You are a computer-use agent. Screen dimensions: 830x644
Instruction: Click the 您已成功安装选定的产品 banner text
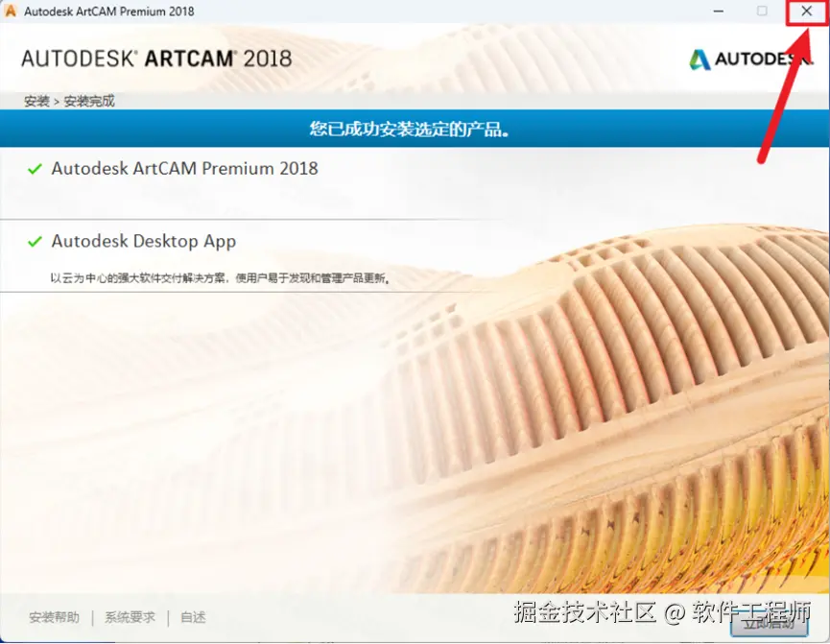410,129
